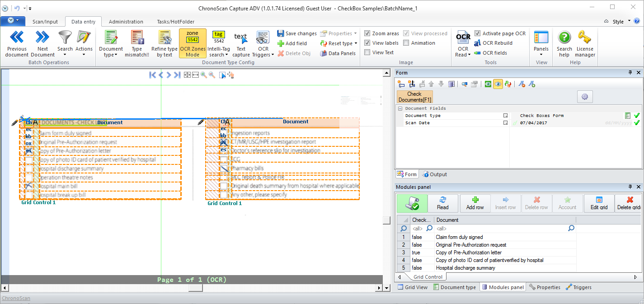Toggle Activate page OCR checkbox
644x304 pixels.
point(477,33)
